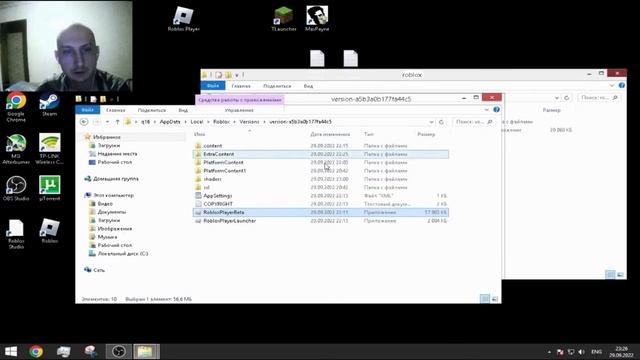Screen dimensions: 640x360
Task: Launch Steam from the desktop
Action: (49, 104)
